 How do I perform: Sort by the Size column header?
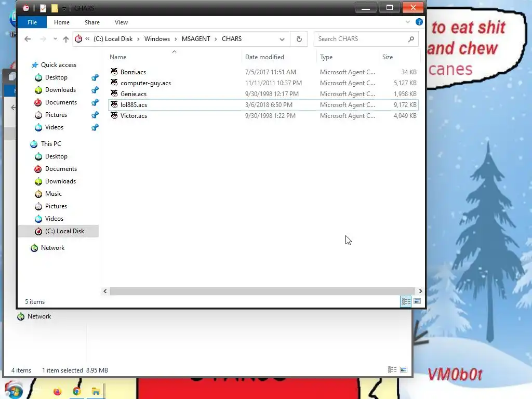point(388,57)
